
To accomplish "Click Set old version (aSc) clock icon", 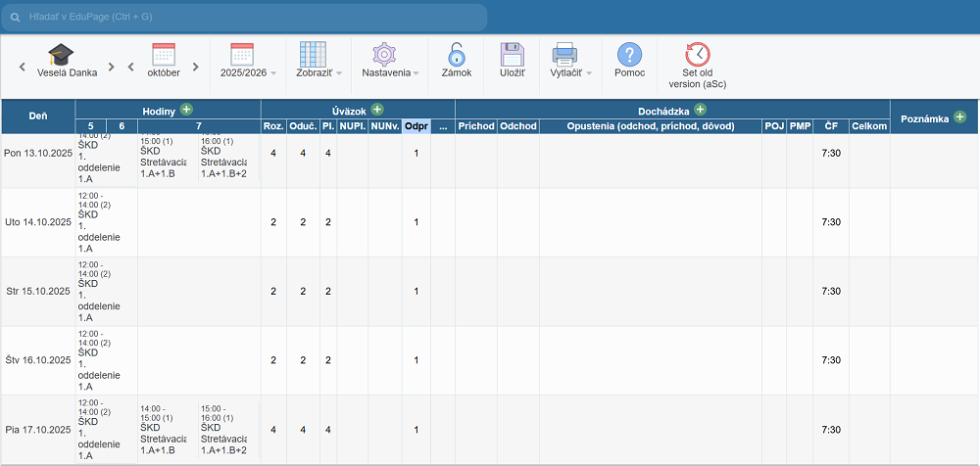I will 698,55.
